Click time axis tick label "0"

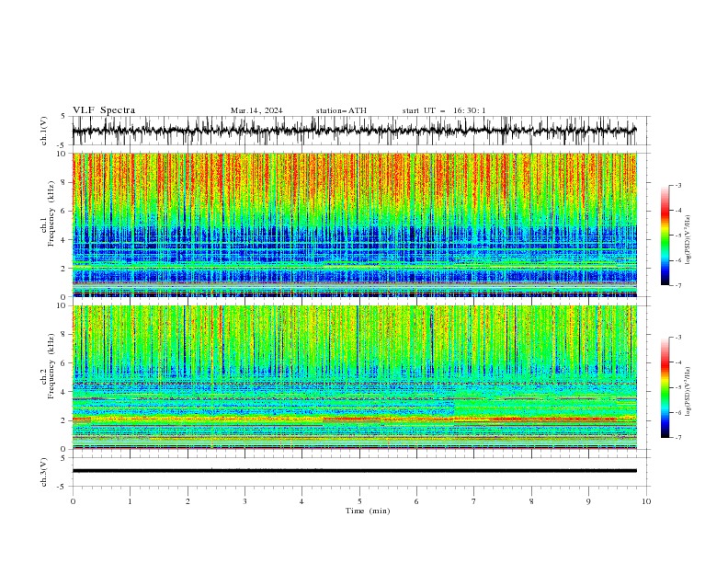pyautogui.click(x=73, y=501)
